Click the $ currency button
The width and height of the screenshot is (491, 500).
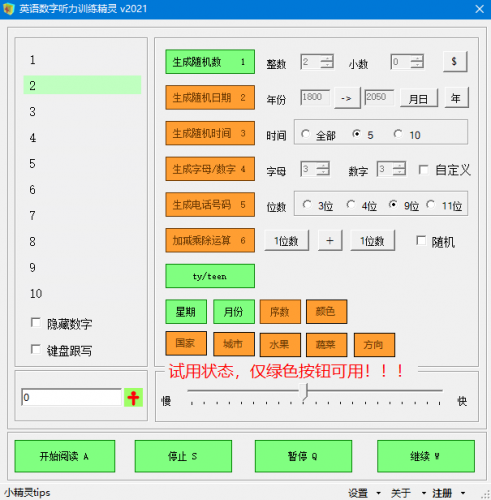coord(455,62)
